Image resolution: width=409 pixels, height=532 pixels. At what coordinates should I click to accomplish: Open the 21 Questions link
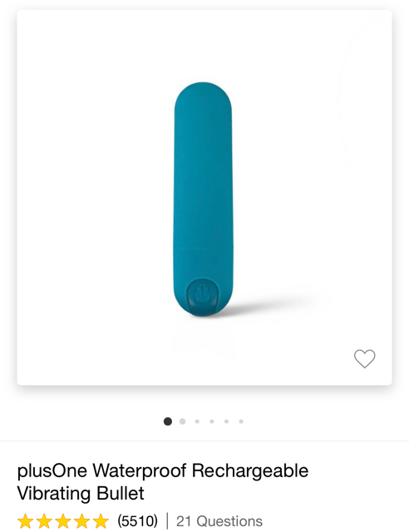point(219,521)
